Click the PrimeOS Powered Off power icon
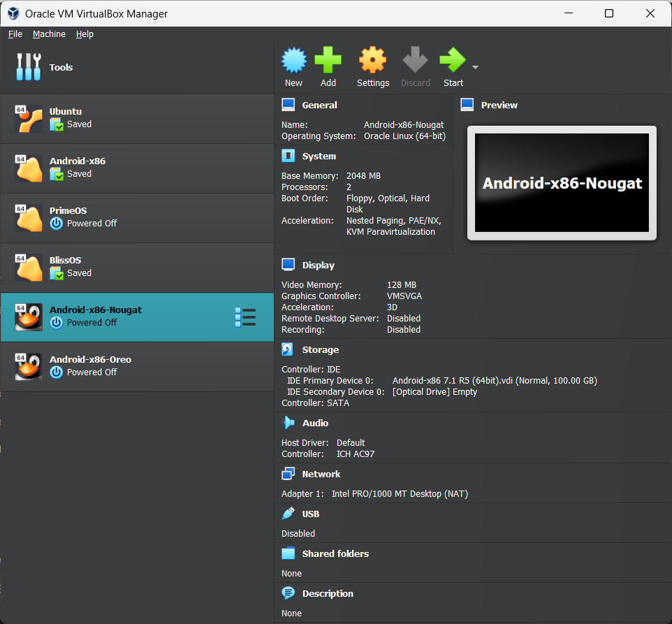This screenshot has width=672, height=624. point(56,224)
